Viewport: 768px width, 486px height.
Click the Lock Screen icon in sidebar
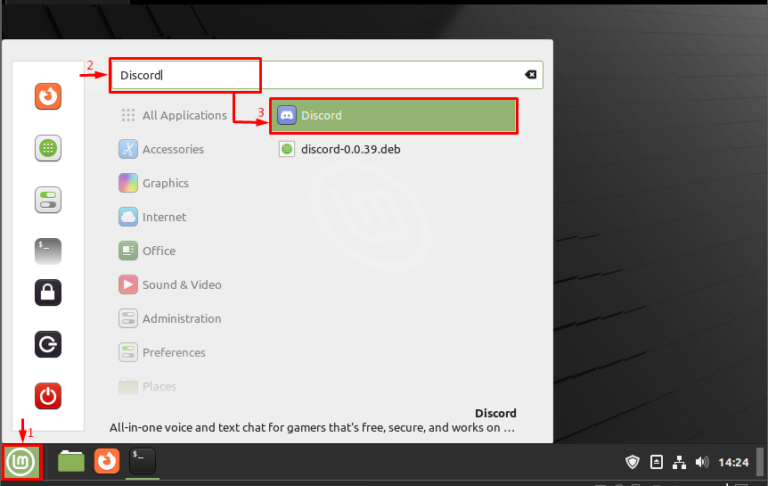(x=48, y=292)
